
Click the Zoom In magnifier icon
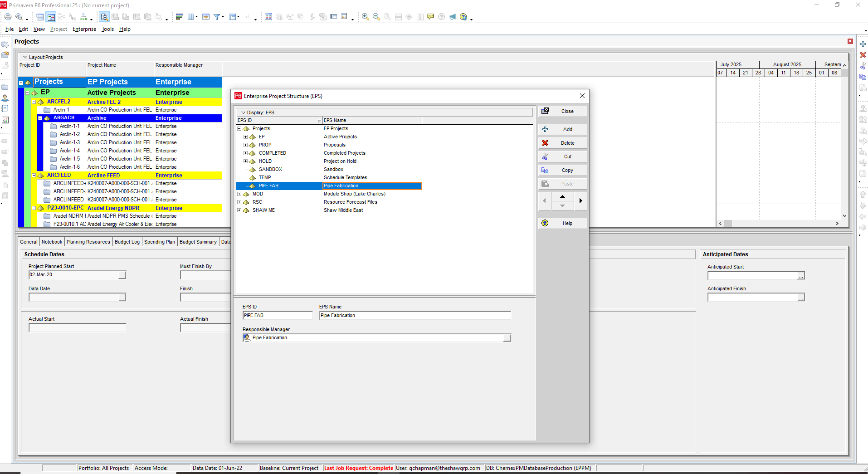coord(365,17)
